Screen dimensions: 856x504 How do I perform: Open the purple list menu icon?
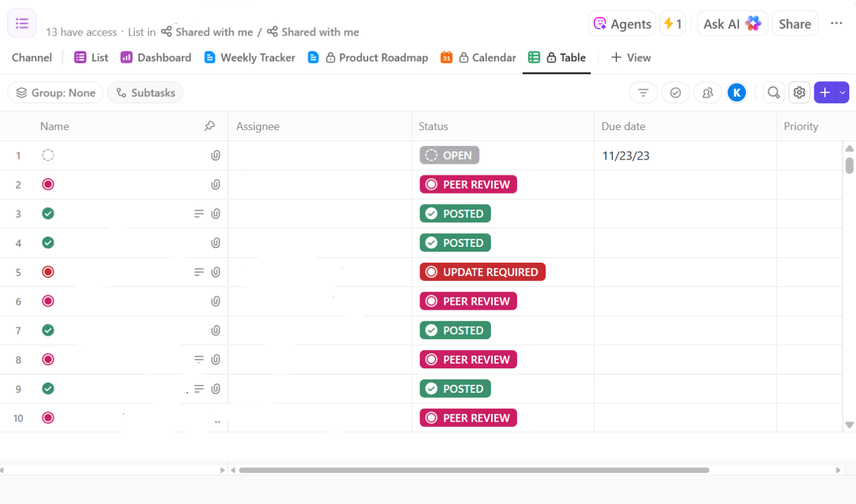22,24
